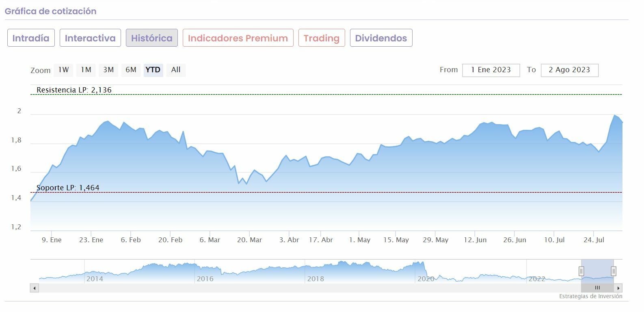Open the Intradía chart tab
Image resolution: width=644 pixels, height=312 pixels.
(x=31, y=38)
